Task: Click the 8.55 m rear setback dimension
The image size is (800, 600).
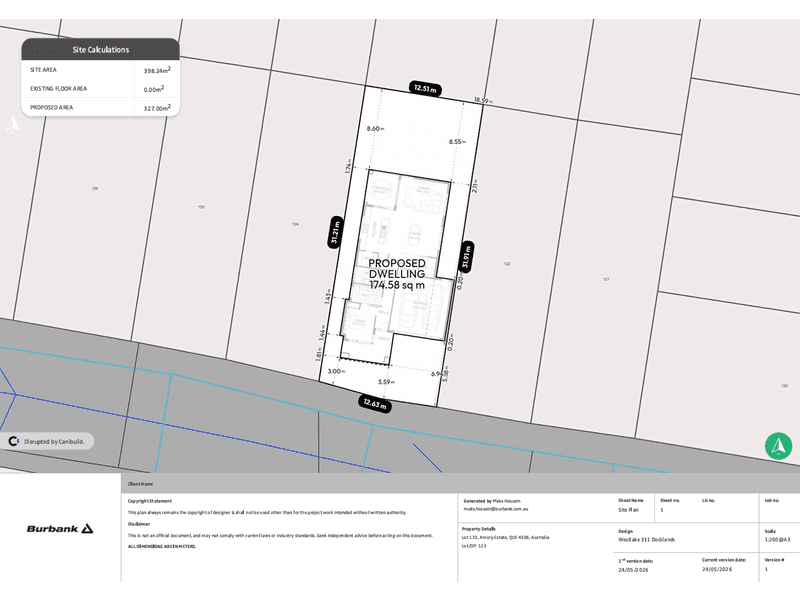Action: 457,142
